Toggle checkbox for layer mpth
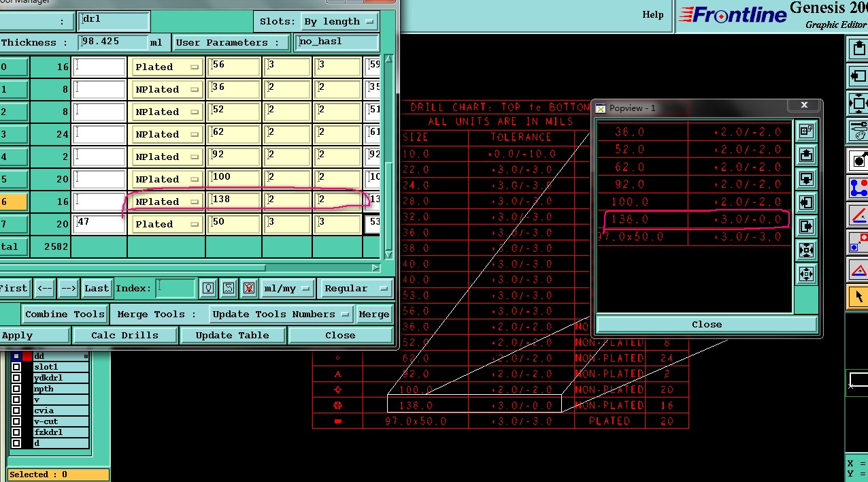This screenshot has width=868, height=482. pos(16,389)
